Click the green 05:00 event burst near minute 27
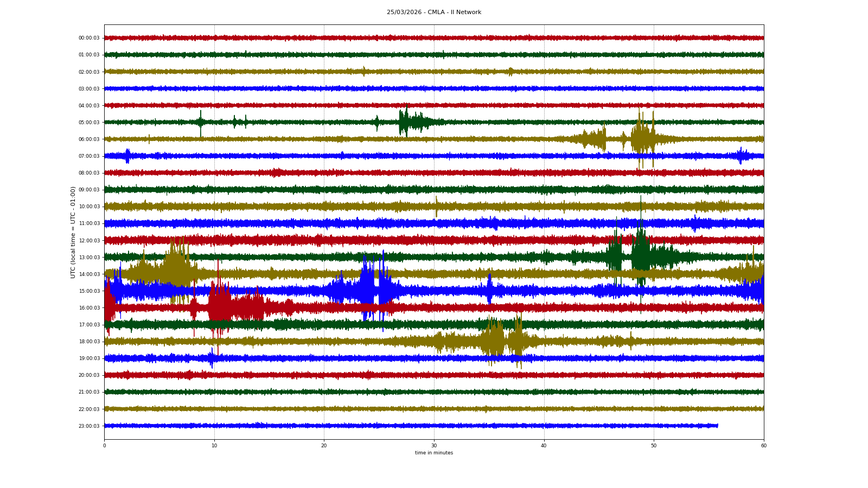Image resolution: width=868 pixels, height=488 pixels. pos(405,122)
